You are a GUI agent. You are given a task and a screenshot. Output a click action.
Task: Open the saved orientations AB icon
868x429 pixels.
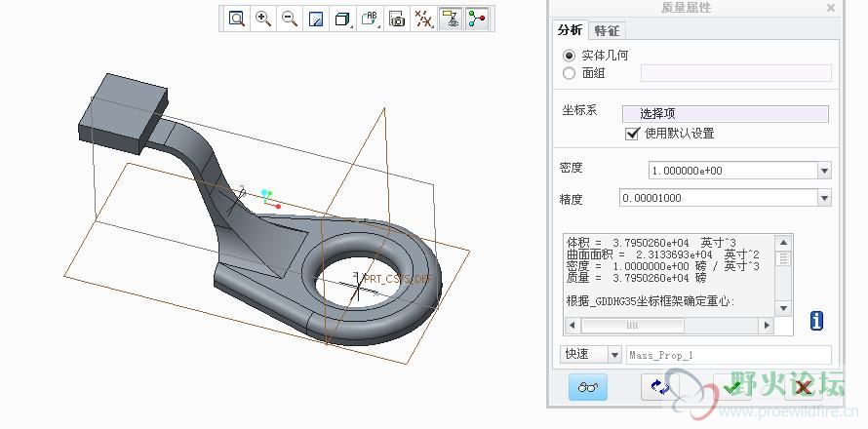tap(370, 19)
